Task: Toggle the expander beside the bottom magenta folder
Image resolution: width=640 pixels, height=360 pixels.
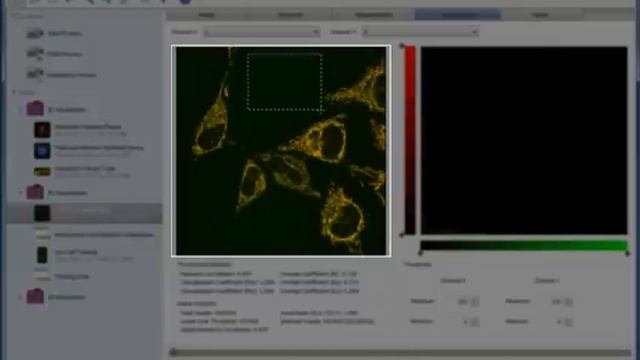Action: pyautogui.click(x=20, y=297)
